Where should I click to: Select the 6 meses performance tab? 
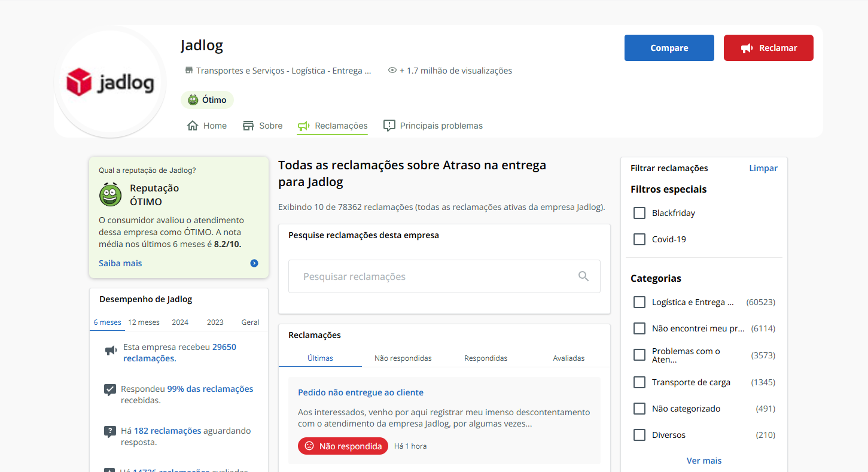tap(108, 322)
